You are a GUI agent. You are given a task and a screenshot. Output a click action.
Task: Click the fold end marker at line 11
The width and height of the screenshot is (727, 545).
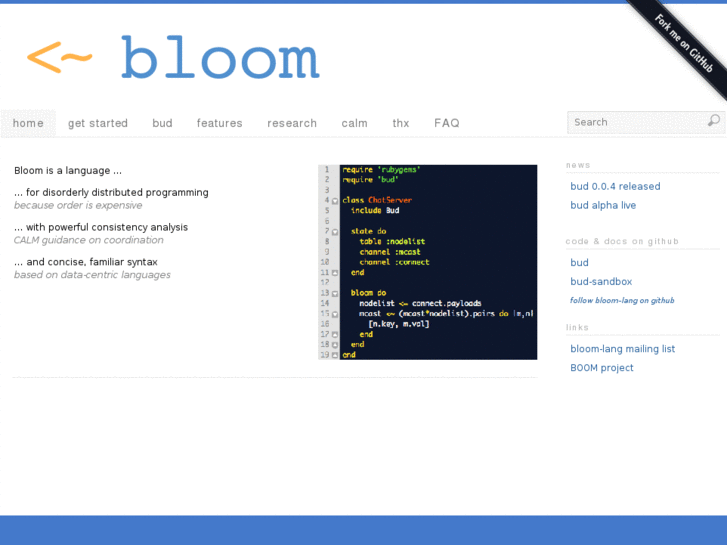pyautogui.click(x=335, y=273)
